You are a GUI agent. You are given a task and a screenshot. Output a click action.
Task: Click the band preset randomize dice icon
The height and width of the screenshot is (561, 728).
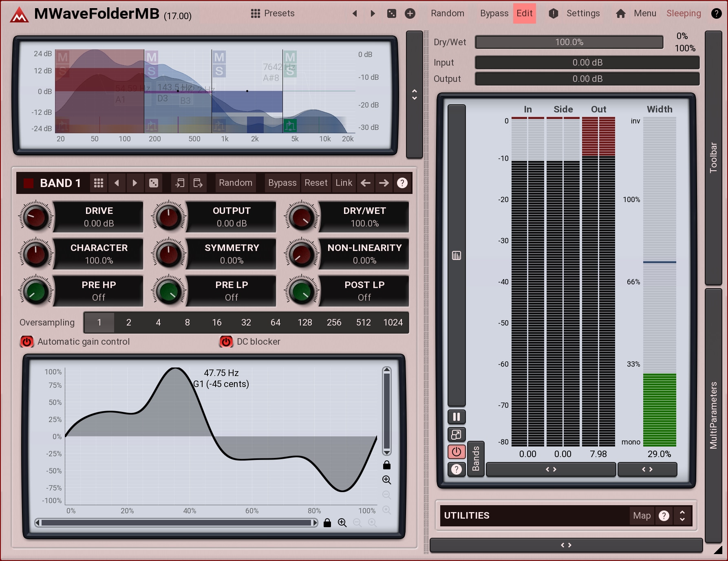154,183
